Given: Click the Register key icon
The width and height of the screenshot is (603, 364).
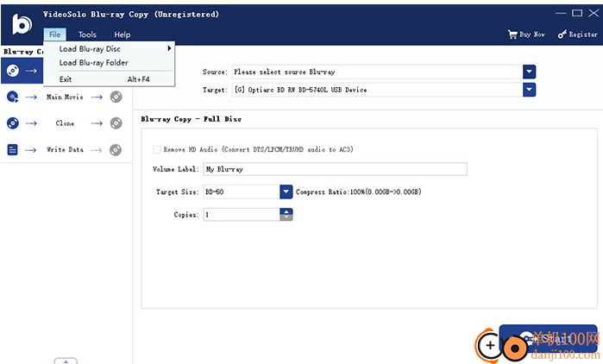Looking at the screenshot, I should [x=562, y=35].
